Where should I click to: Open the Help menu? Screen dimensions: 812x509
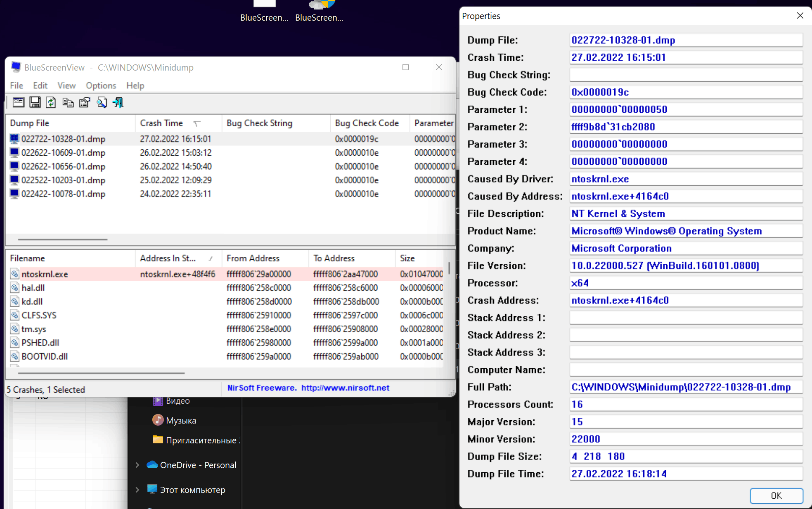click(x=135, y=85)
